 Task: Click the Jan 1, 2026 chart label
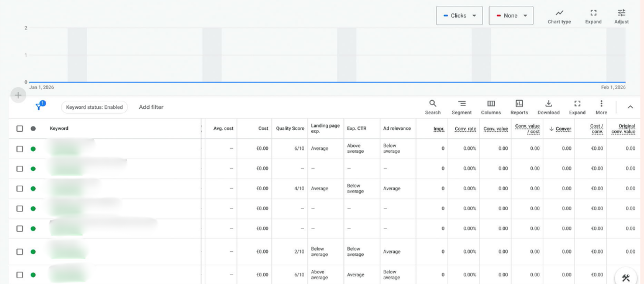(x=42, y=88)
